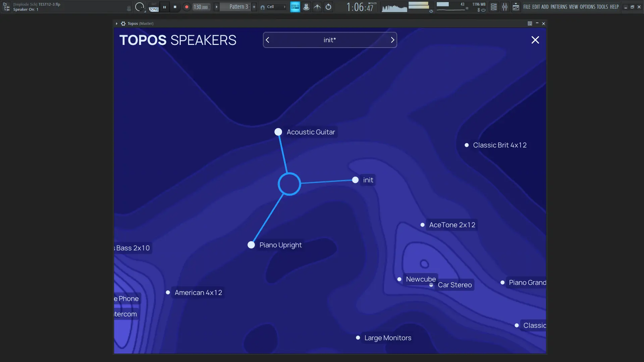Open the mixer window icon
644x362 pixels.
tap(504, 7)
